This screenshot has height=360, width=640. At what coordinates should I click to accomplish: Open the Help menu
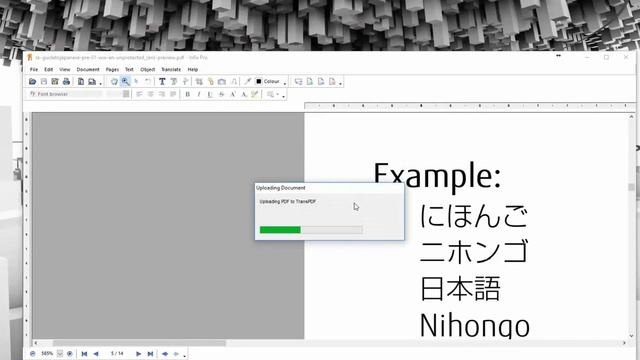pyautogui.click(x=193, y=69)
